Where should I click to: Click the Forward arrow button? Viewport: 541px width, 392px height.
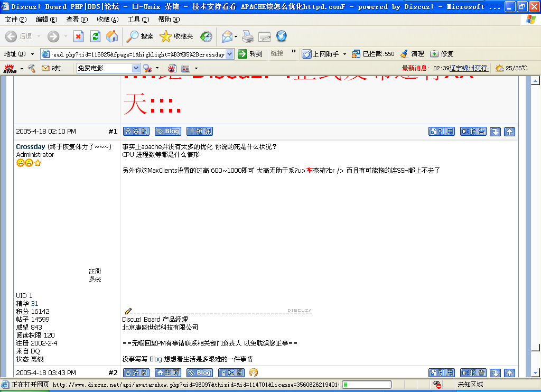(53, 36)
